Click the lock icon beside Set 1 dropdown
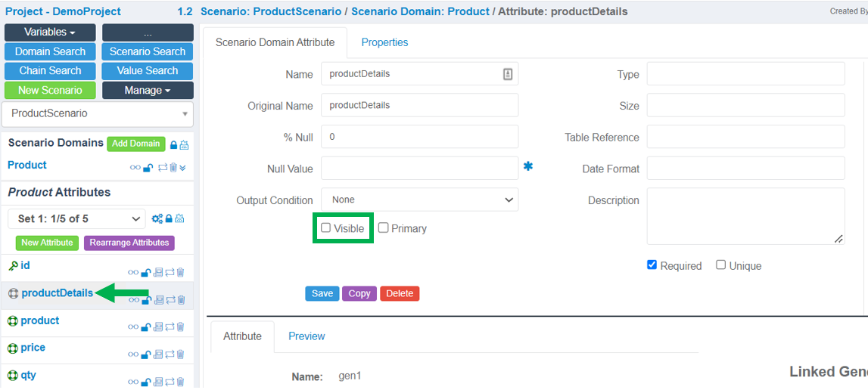The width and height of the screenshot is (868, 390). click(170, 218)
